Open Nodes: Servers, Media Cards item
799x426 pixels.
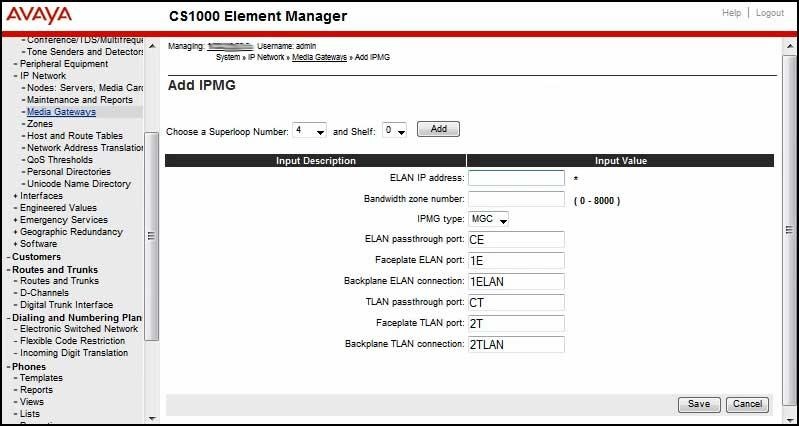85,88
